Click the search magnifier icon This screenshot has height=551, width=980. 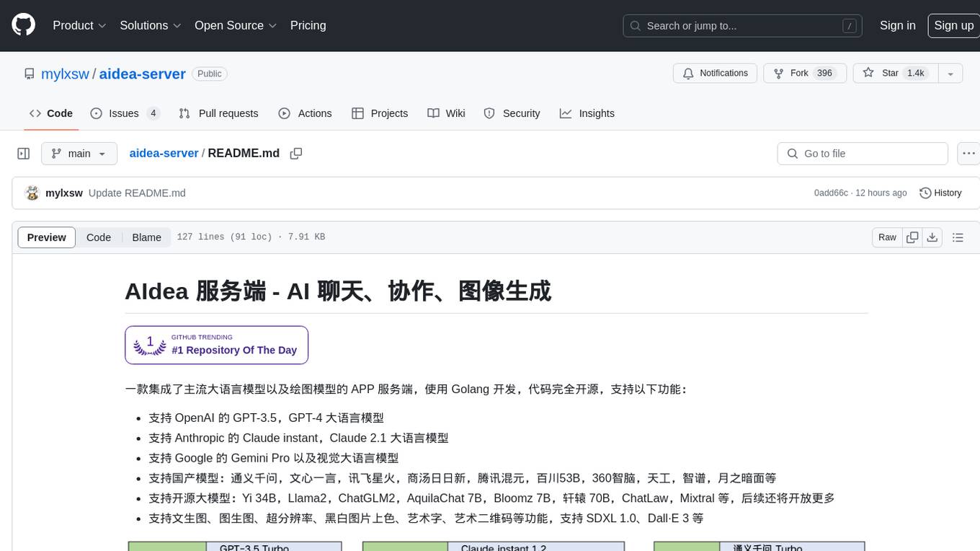[636, 26]
